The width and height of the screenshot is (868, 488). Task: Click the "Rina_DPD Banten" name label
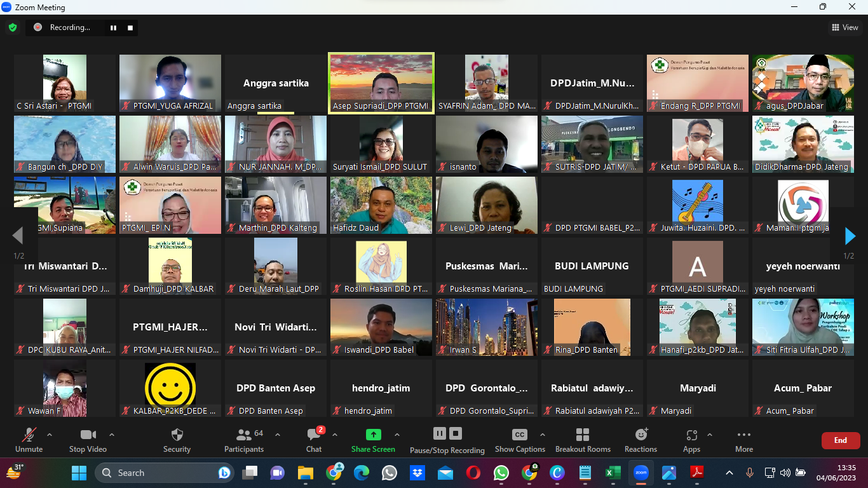pyautogui.click(x=587, y=350)
